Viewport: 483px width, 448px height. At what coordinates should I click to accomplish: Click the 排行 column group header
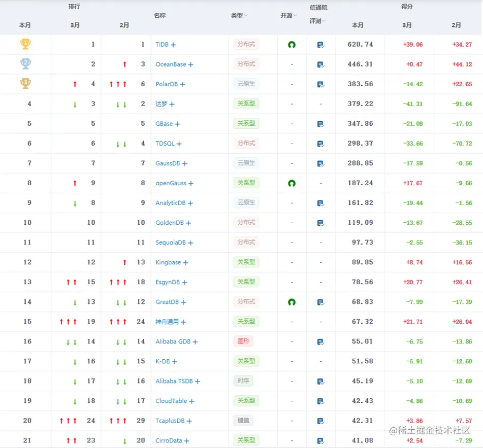click(x=74, y=7)
